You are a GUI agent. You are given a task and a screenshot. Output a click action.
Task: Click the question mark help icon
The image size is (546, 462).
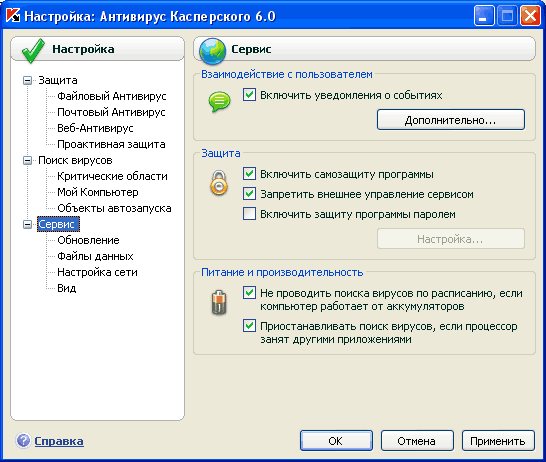coord(23,440)
